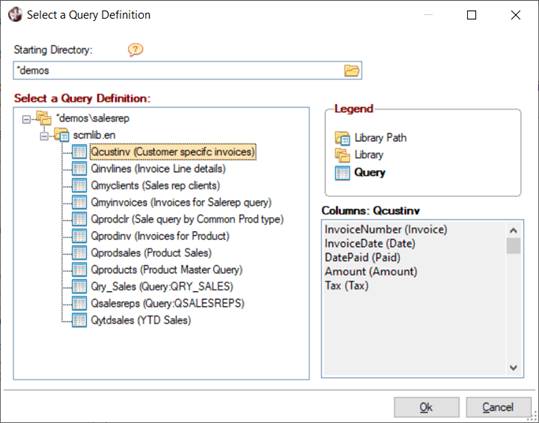Click the Cancel button
The image size is (539, 423).
[x=498, y=407]
